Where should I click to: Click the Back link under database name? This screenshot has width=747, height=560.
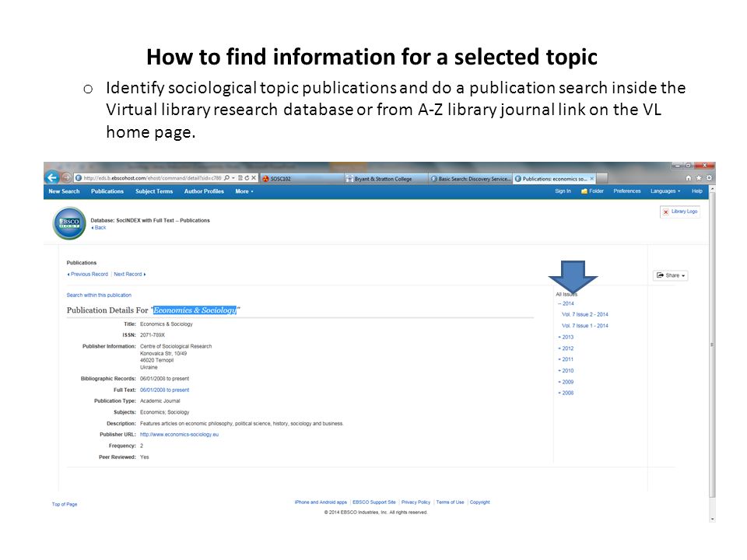pos(99,228)
